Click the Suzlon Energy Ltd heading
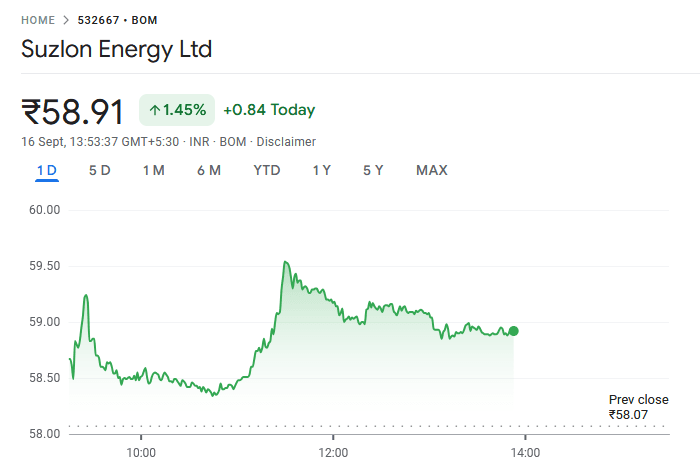This screenshot has width=700, height=474. (117, 49)
